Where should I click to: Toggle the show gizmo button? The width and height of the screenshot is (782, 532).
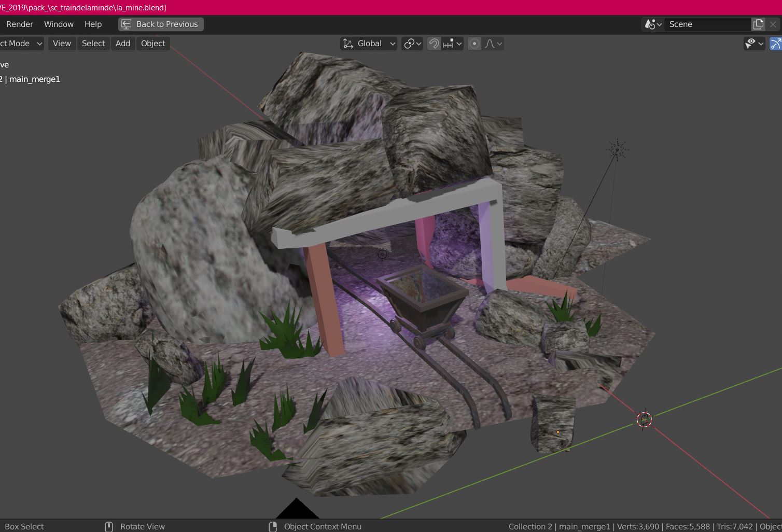[776, 44]
